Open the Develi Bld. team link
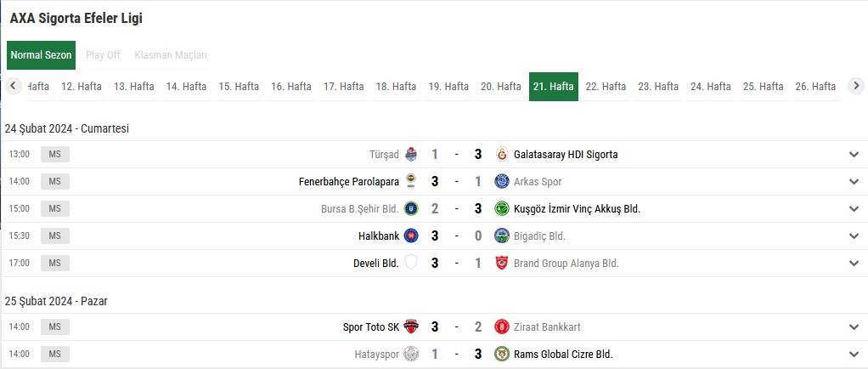Screen dimensions: 868x369 [x=376, y=264]
